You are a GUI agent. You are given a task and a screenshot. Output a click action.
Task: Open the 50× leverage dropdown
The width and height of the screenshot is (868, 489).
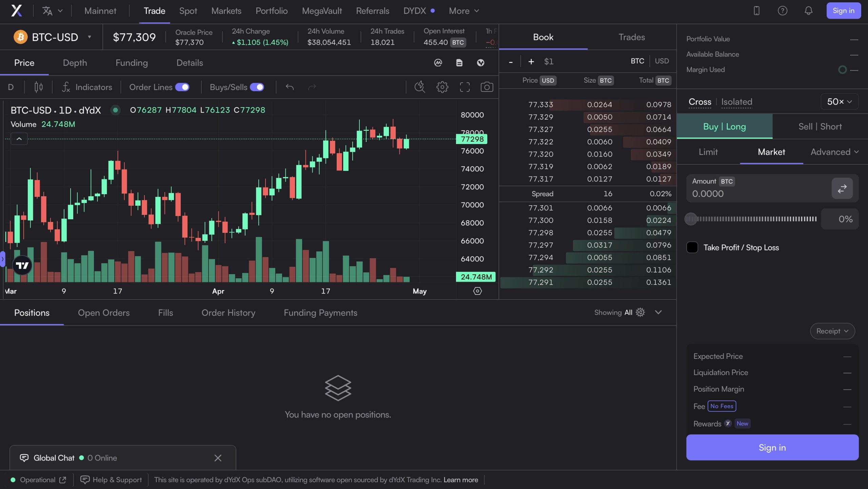(839, 102)
